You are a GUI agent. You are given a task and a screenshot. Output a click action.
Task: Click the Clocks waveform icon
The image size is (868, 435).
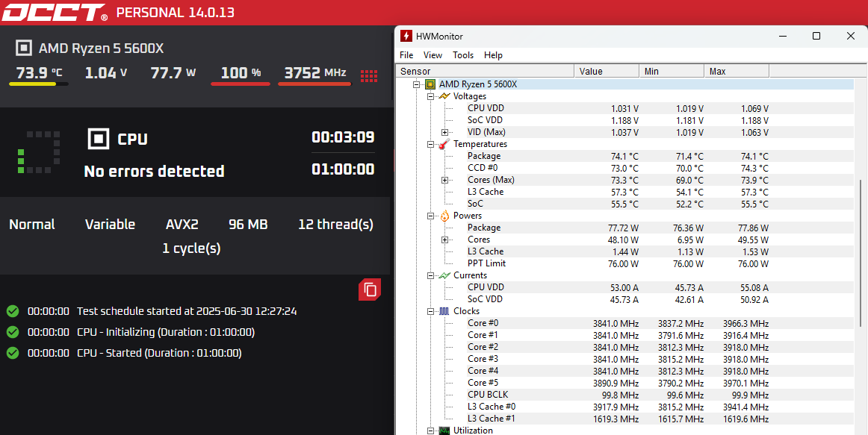tap(444, 311)
